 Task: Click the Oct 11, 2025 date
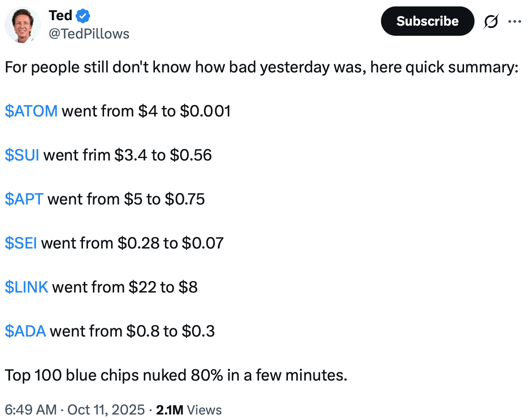click(x=105, y=409)
